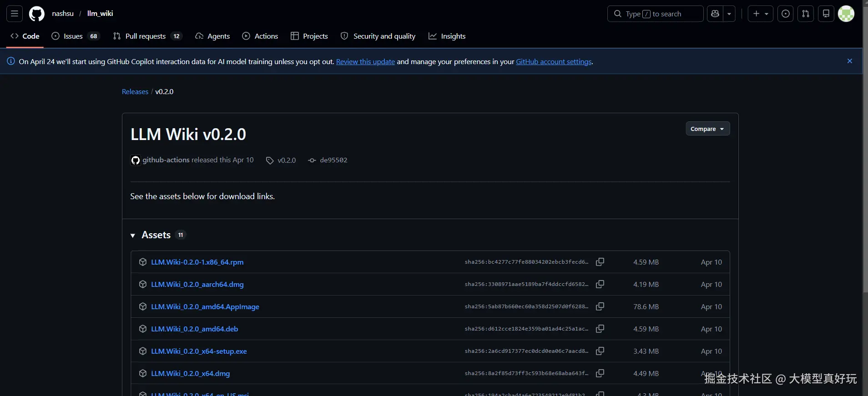Go to GitHub homepage via Octocat logo
This screenshot has height=396, width=868.
(x=37, y=14)
